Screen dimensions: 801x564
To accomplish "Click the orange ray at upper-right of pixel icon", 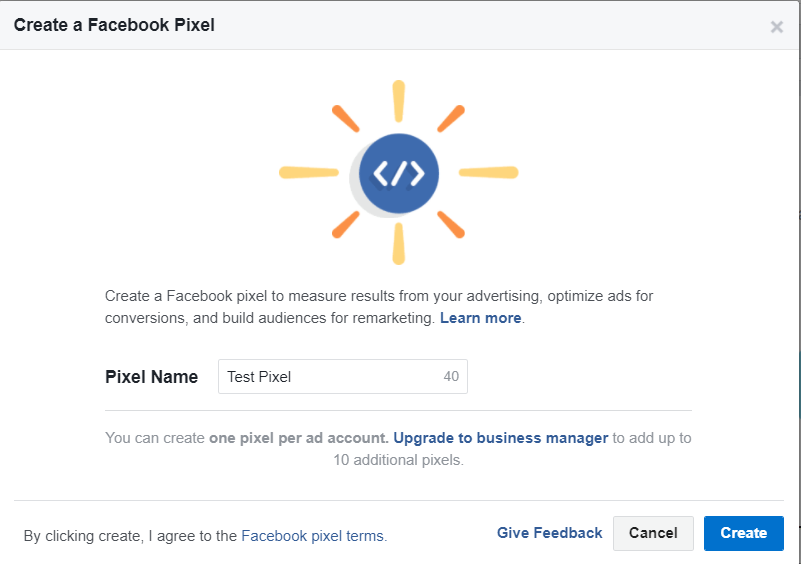I will coord(451,119).
